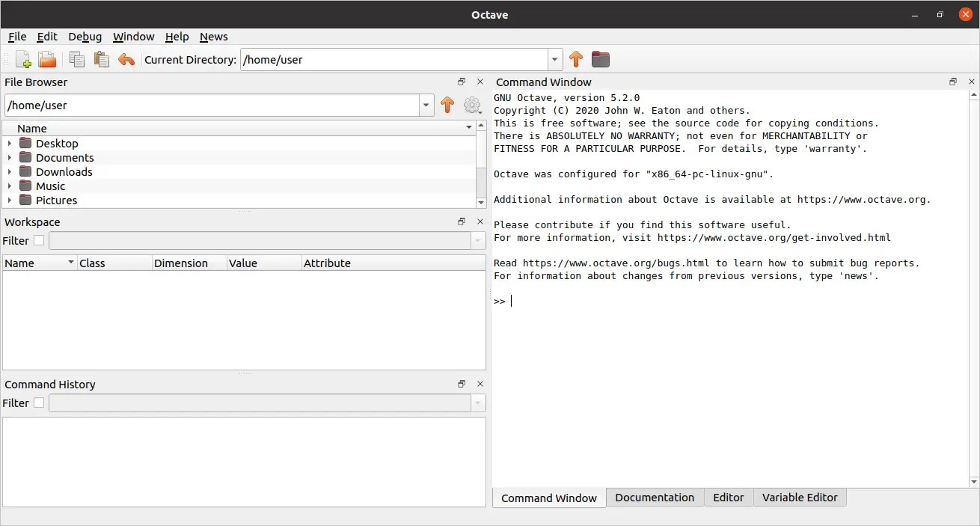Open an existing file from toolbar
980x526 pixels.
pyautogui.click(x=47, y=59)
